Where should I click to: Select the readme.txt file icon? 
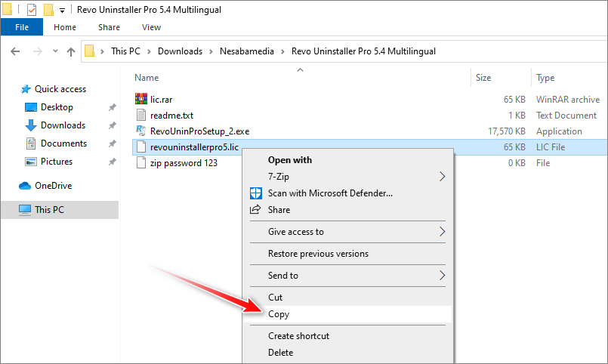tap(141, 115)
